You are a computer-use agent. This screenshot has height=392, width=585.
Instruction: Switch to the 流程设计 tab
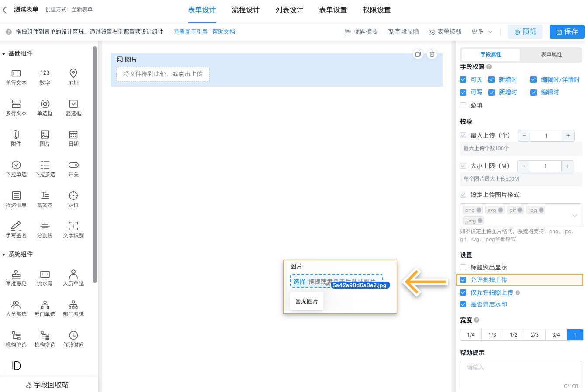pos(245,10)
